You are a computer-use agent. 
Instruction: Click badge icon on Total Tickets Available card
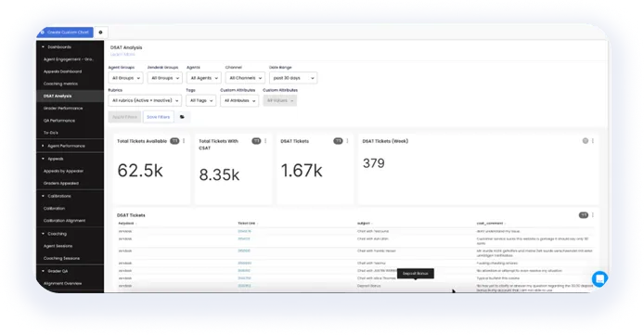click(174, 141)
